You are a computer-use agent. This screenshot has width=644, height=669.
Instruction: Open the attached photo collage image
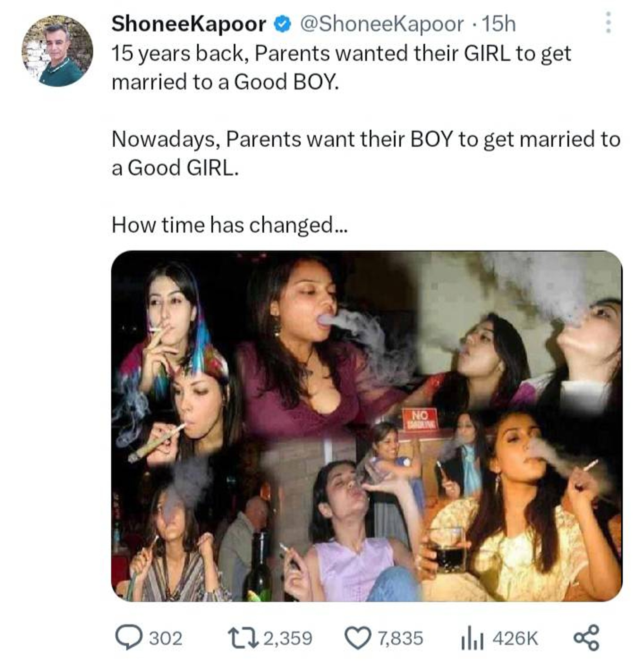(x=366, y=426)
